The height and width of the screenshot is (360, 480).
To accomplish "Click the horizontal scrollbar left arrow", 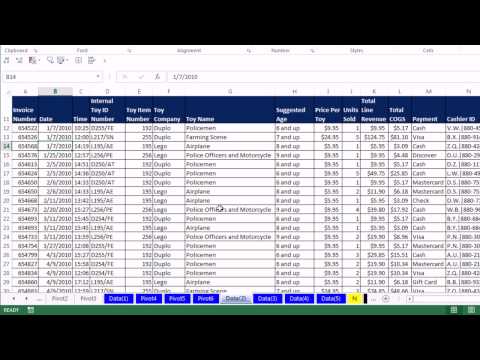I will pyautogui.click(x=410, y=299).
